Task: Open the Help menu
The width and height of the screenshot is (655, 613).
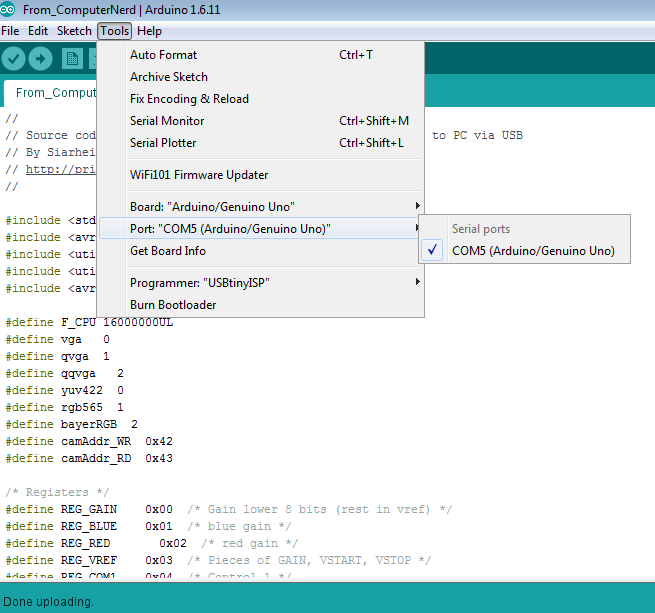Action: coord(149,31)
